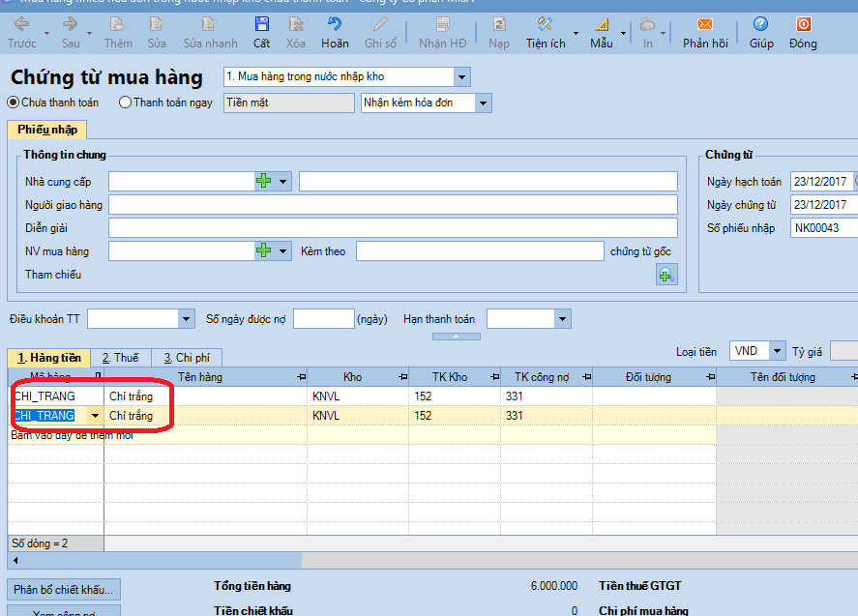This screenshot has height=616, width=858.
Task: Click Phân bổ chiết khấu button
Action: pos(64,590)
